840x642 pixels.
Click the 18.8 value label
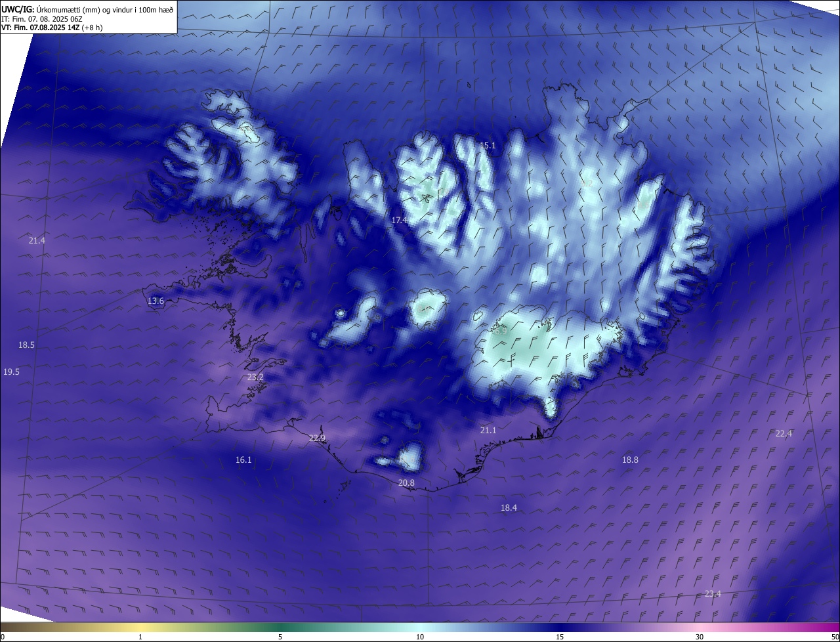[x=630, y=460]
